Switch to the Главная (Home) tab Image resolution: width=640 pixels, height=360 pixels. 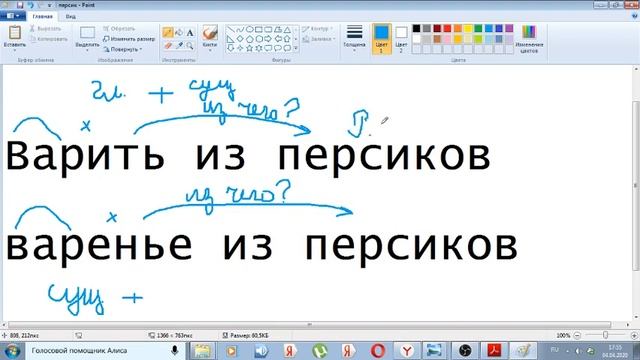click(x=42, y=16)
